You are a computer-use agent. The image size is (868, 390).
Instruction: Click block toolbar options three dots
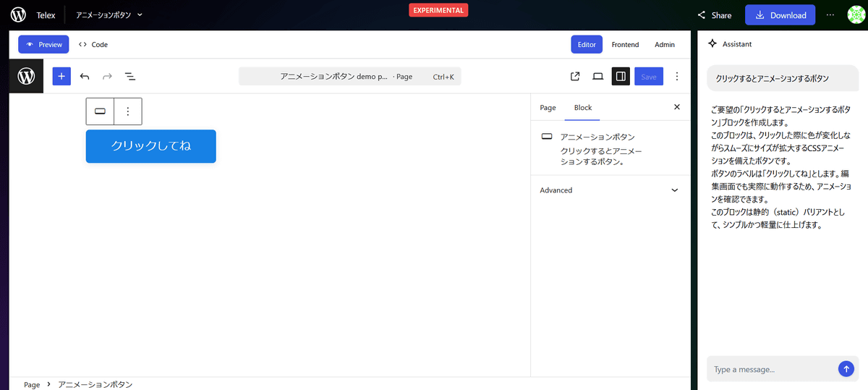[128, 111]
